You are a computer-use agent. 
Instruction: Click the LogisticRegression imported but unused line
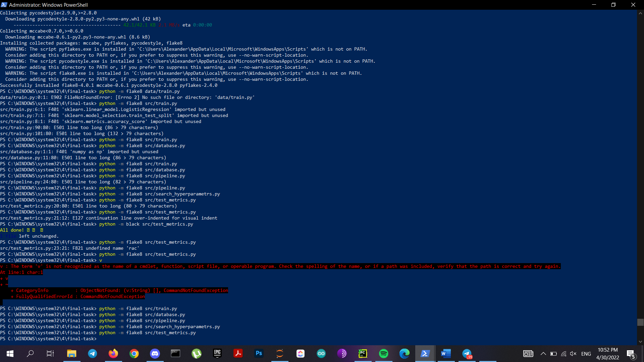pyautogui.click(x=113, y=110)
